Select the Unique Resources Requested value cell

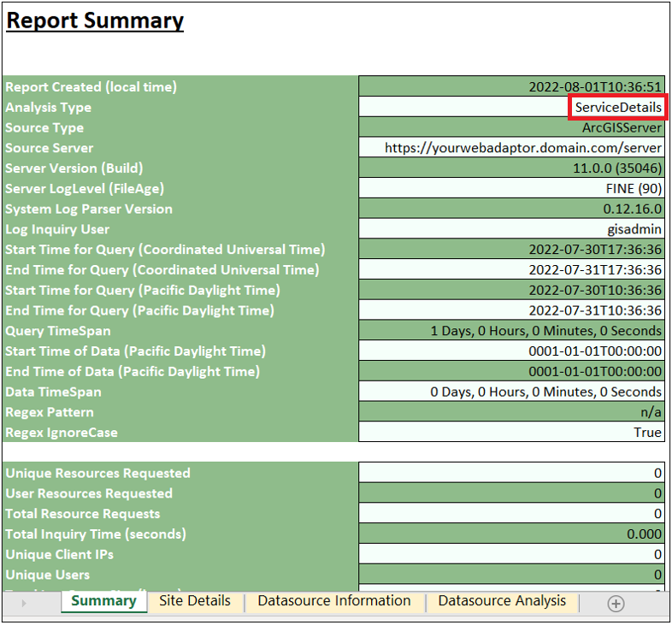click(511, 473)
